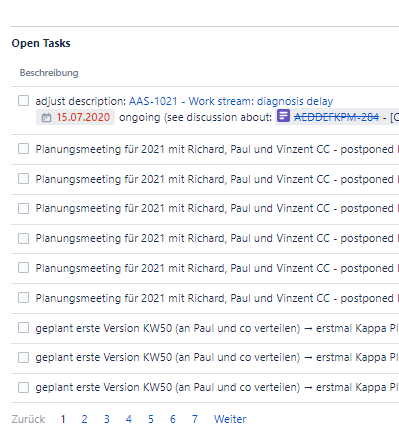This screenshot has width=399, height=436.
Task: Tick the last Planungsmeeting für 2021 checkbox
Action: point(23,298)
